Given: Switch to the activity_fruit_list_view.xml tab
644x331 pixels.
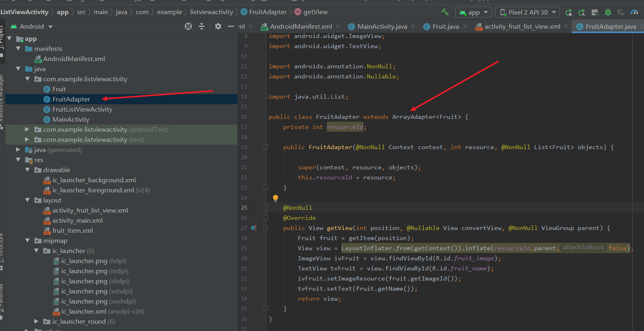Looking at the screenshot, I should pos(522,27).
